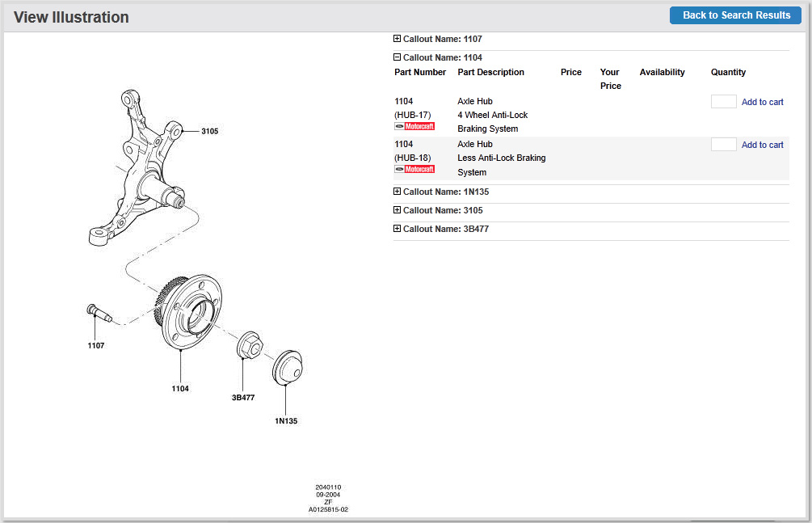Expand Callout Name 3105 section

(397, 210)
